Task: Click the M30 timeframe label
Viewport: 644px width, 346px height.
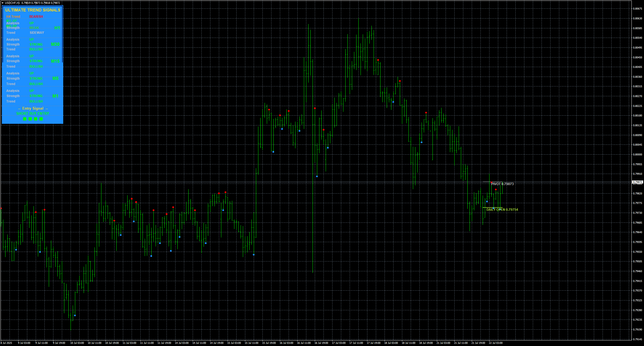Action: point(55,44)
